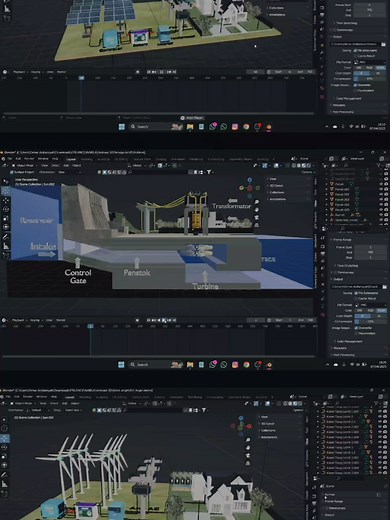Select the Annotate tool in middle Blender window
The width and height of the screenshot is (390, 520).
point(6,237)
